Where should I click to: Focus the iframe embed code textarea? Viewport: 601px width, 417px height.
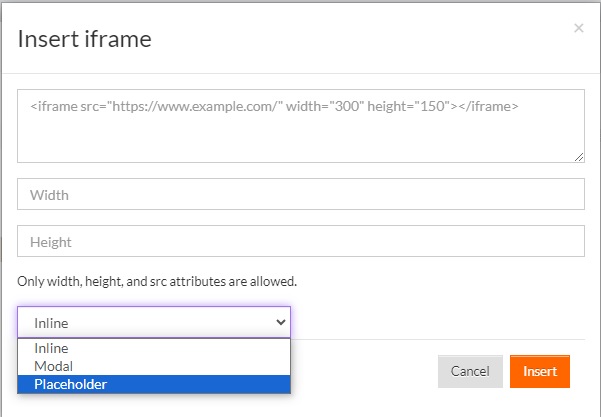point(301,126)
